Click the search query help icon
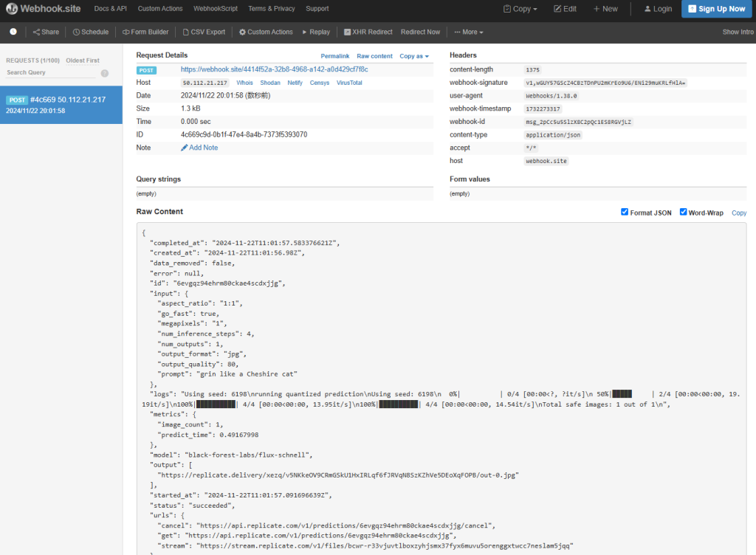The height and width of the screenshot is (555, 756). (x=105, y=73)
